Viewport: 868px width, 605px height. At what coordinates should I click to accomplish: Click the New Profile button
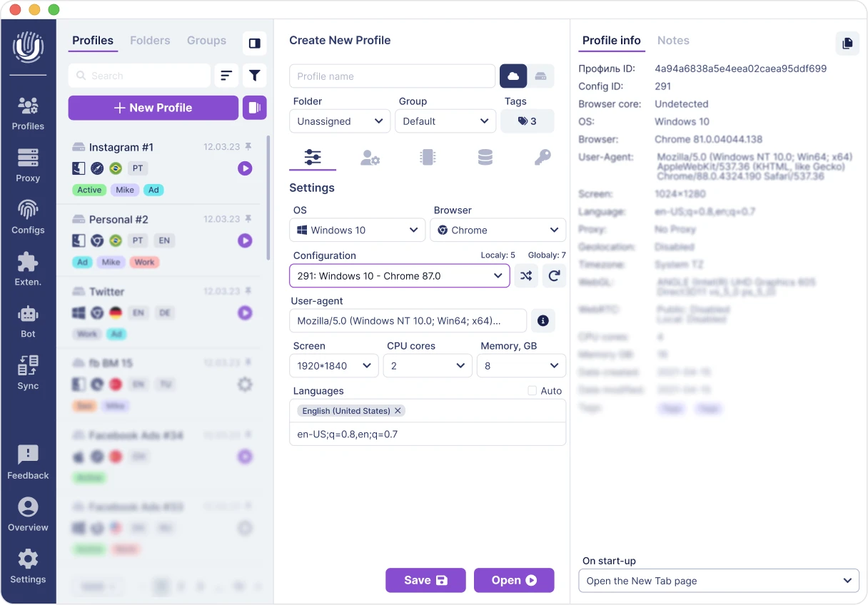pyautogui.click(x=153, y=108)
